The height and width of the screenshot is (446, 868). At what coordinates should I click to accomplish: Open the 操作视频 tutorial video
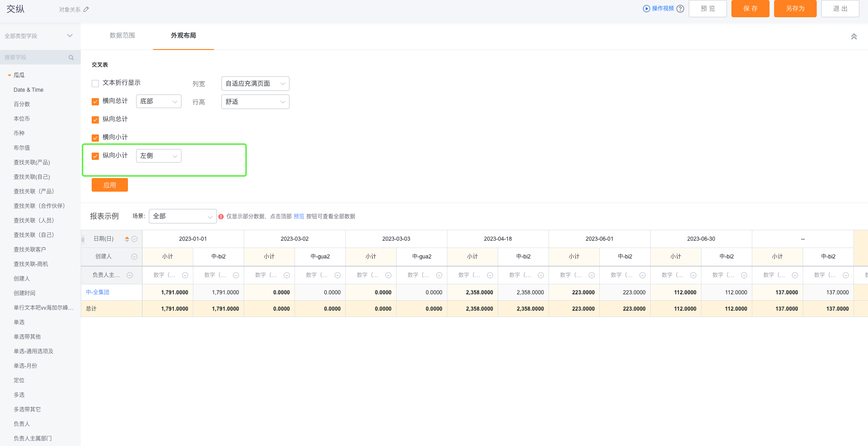pyautogui.click(x=661, y=8)
